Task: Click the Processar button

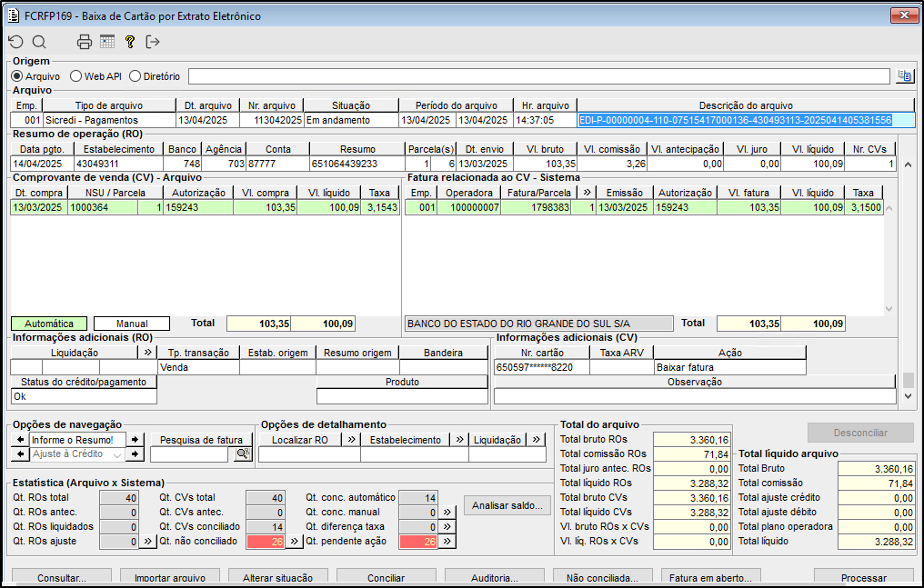Action: (x=864, y=577)
